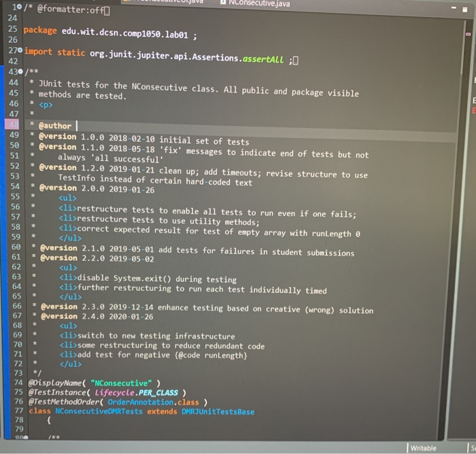Click 'restructure tests to use utility methods' item

click(x=158, y=221)
